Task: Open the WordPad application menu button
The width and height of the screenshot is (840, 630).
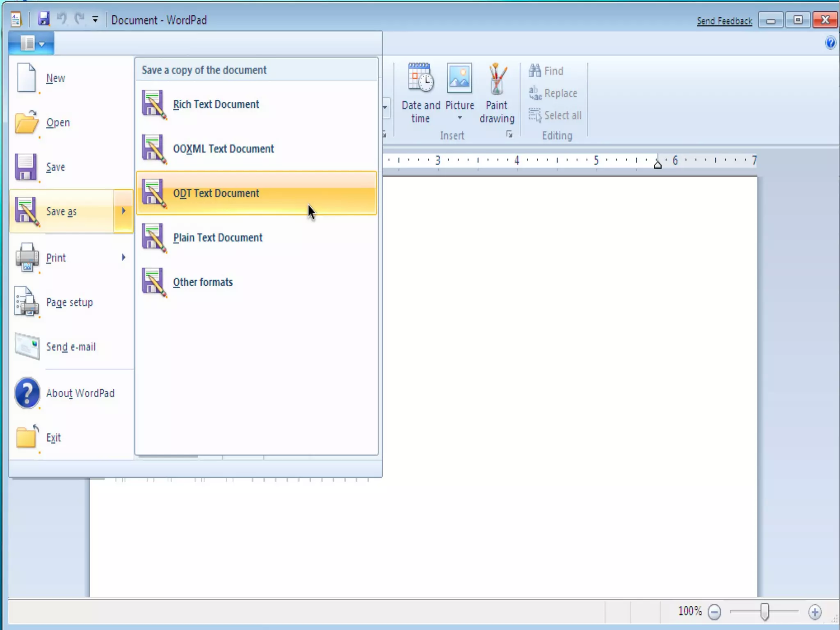Action: click(32, 43)
